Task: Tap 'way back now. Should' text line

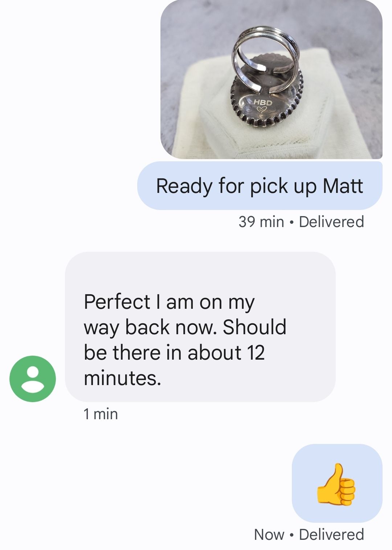Action: pyautogui.click(x=185, y=327)
